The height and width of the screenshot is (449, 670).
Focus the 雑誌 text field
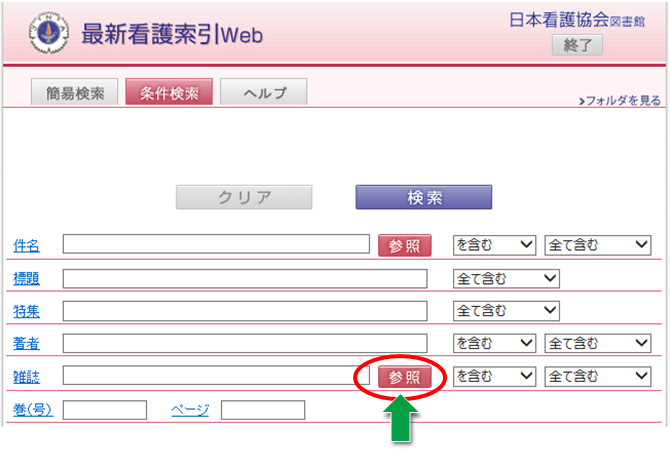point(216,375)
